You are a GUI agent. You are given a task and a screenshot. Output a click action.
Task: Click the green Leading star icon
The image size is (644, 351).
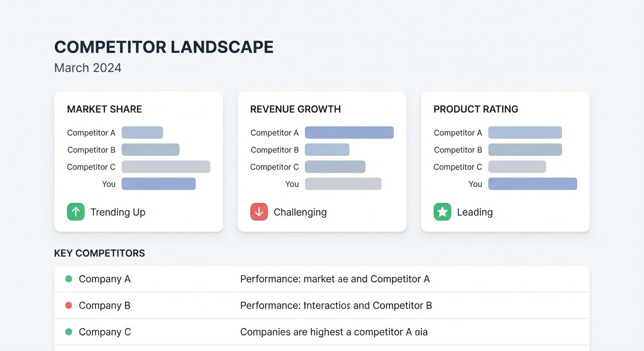click(x=442, y=212)
